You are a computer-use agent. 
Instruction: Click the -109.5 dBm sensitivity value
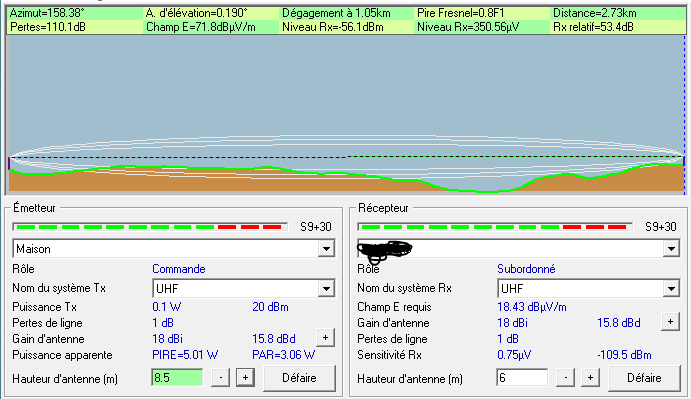624,355
